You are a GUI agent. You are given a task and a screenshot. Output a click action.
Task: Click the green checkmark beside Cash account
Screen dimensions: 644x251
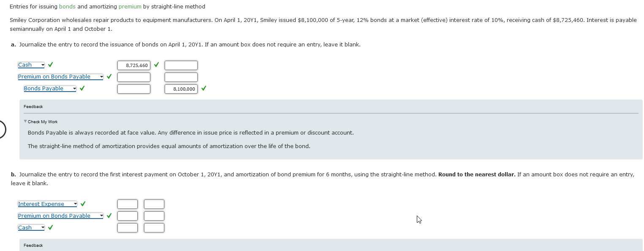click(x=50, y=65)
